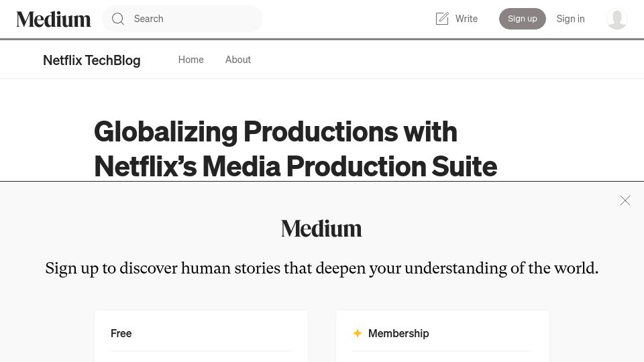Image resolution: width=644 pixels, height=362 pixels.
Task: Open the Write link text
Action: pos(466,19)
